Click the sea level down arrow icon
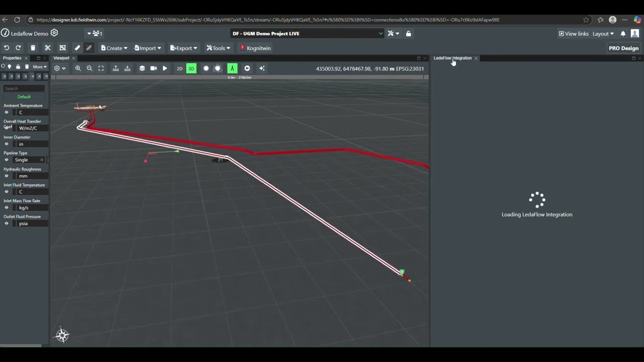This screenshot has height=362, width=644. (x=127, y=68)
